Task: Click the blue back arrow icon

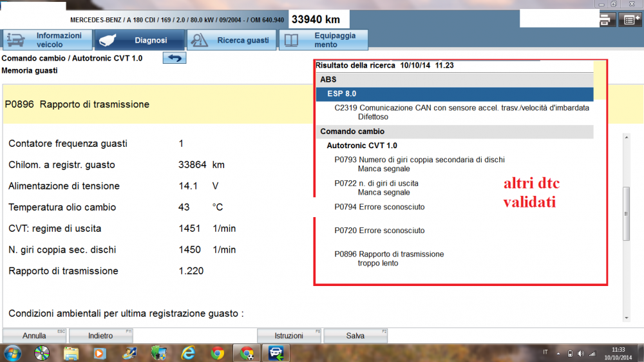Action: point(174,59)
